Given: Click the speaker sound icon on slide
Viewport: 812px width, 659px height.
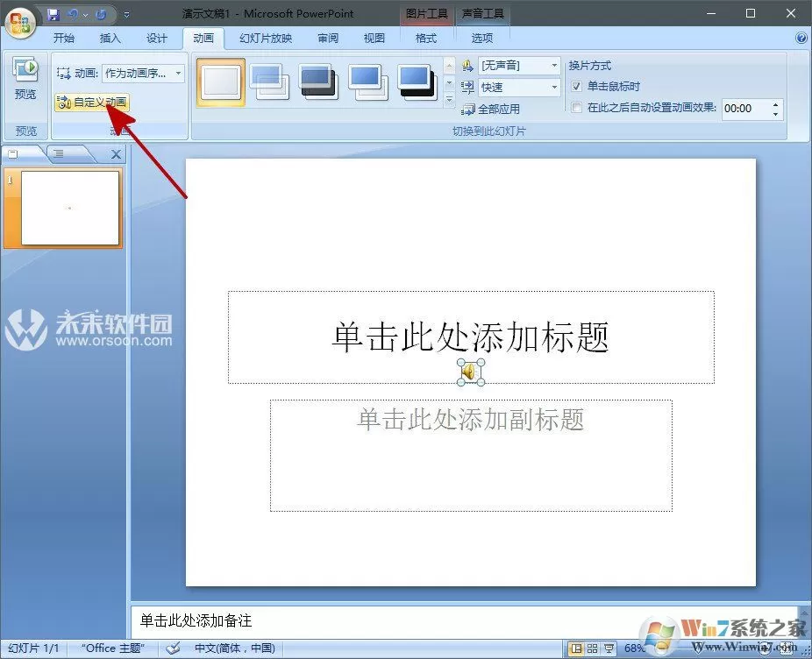Looking at the screenshot, I should click(x=471, y=372).
